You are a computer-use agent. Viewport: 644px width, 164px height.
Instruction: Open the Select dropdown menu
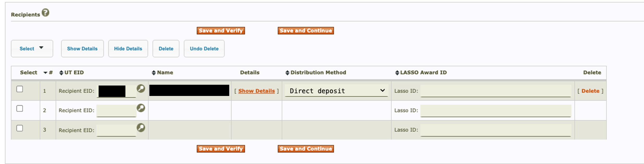coord(32,48)
